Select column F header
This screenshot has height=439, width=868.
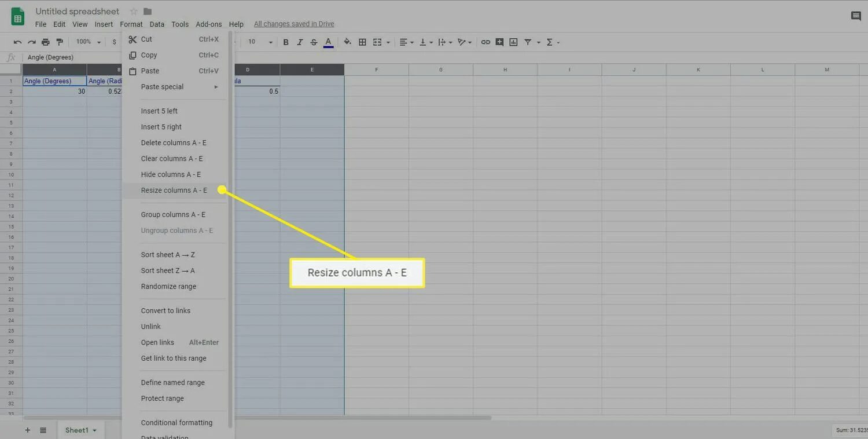[x=377, y=70]
